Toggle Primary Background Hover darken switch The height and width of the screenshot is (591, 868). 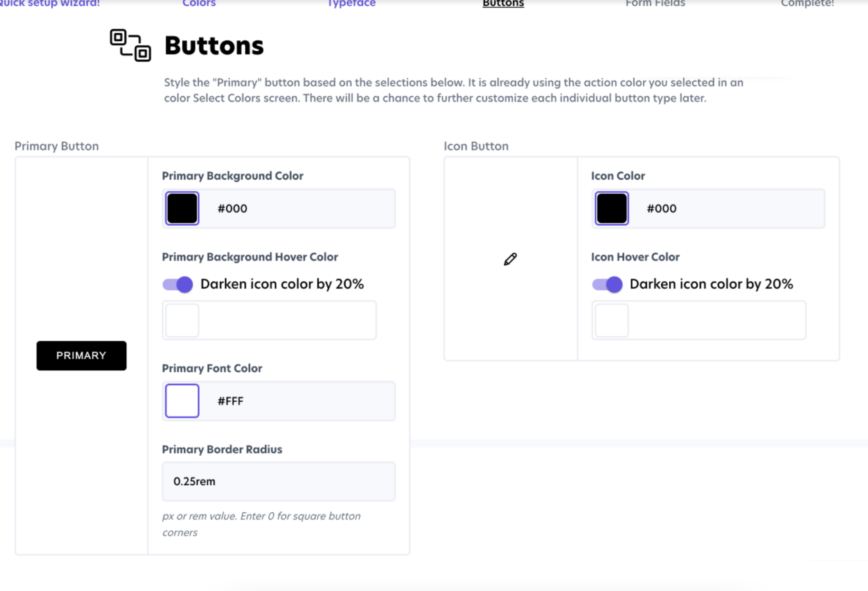pyautogui.click(x=178, y=284)
